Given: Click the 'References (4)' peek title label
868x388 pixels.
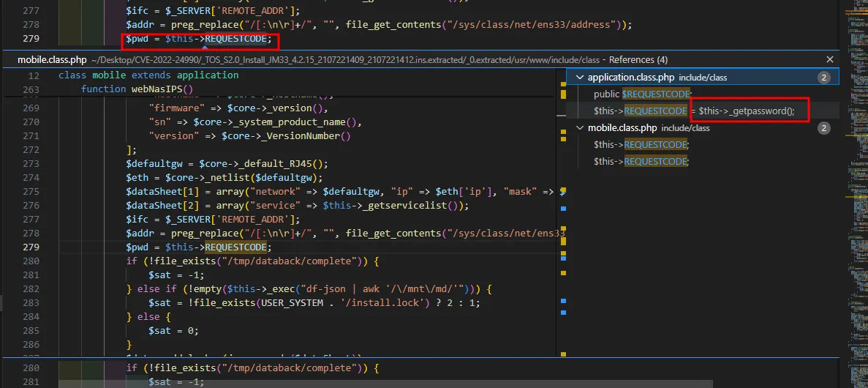Looking at the screenshot, I should (x=638, y=59).
